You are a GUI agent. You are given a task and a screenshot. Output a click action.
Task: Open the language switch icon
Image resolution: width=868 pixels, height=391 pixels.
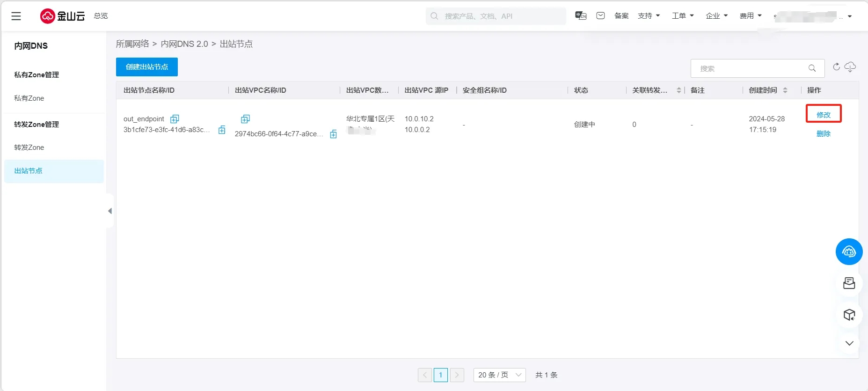pyautogui.click(x=581, y=16)
